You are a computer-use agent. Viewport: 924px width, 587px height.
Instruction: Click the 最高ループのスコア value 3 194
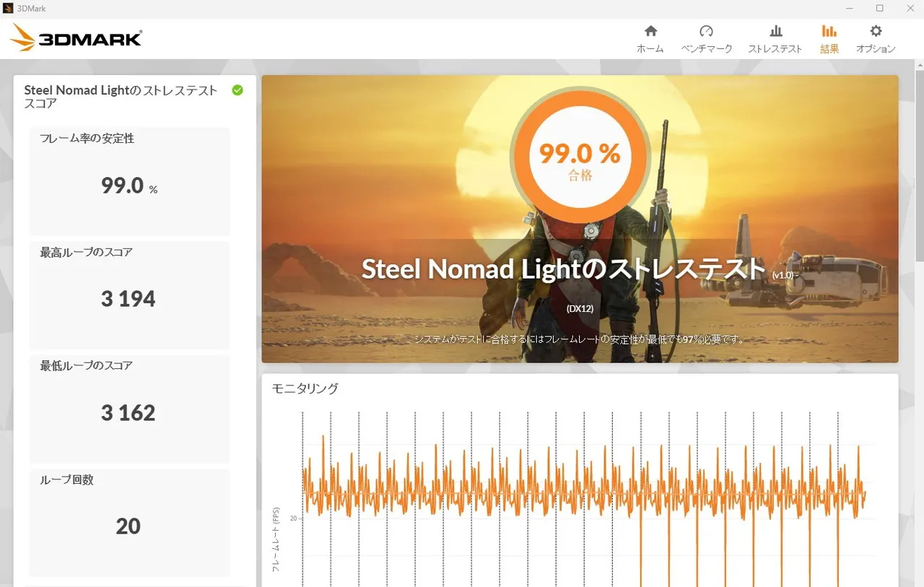tap(128, 299)
